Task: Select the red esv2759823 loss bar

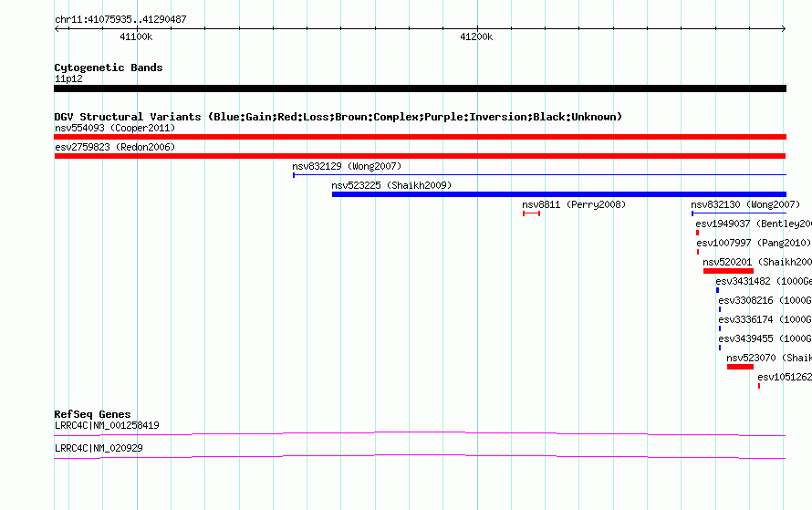Action: point(420,156)
